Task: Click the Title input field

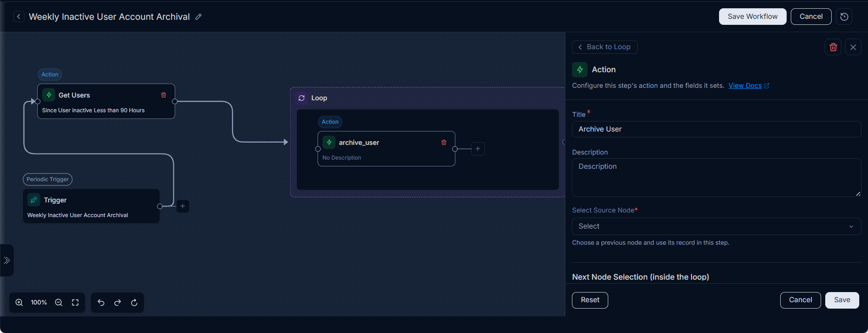Action: (x=716, y=129)
